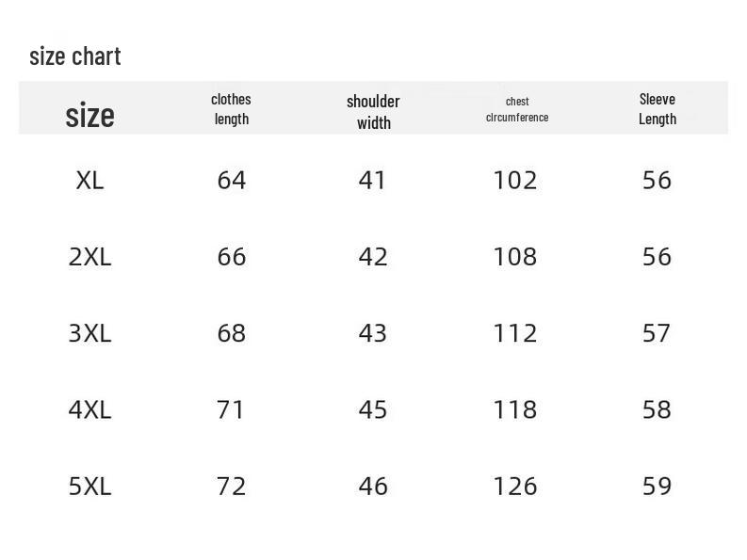Select 3XL sleeve length value 57
Screen dimensions: 747x560
[657, 333]
